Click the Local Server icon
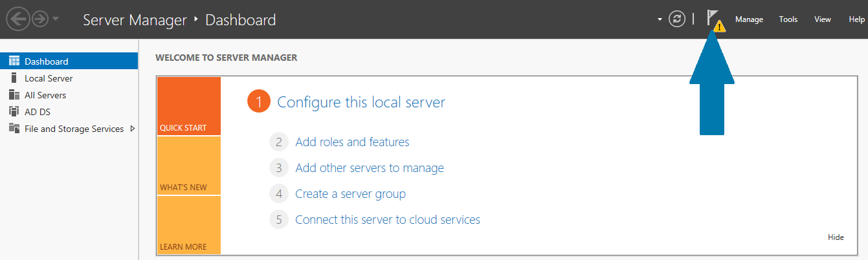This screenshot has height=260, width=868. click(x=14, y=78)
